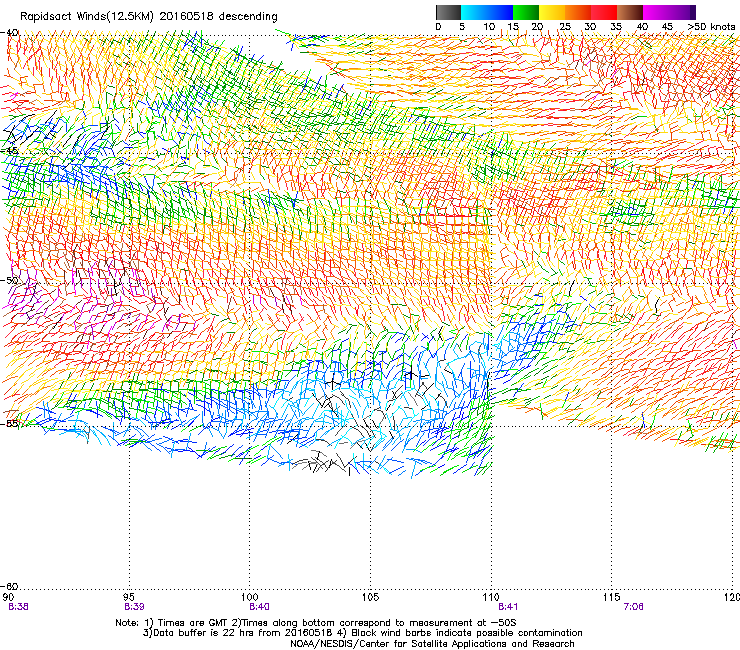
Task: Click the '-60' latitude axis label
Action: click(9, 586)
